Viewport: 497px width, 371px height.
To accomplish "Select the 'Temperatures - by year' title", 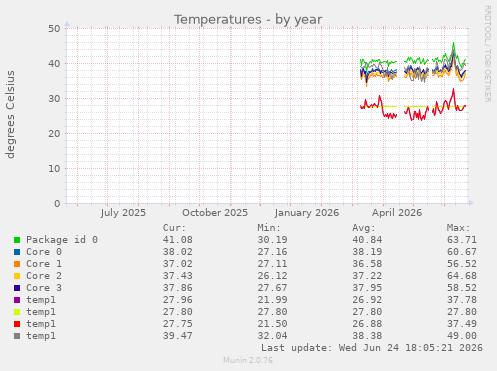I will (x=248, y=19).
